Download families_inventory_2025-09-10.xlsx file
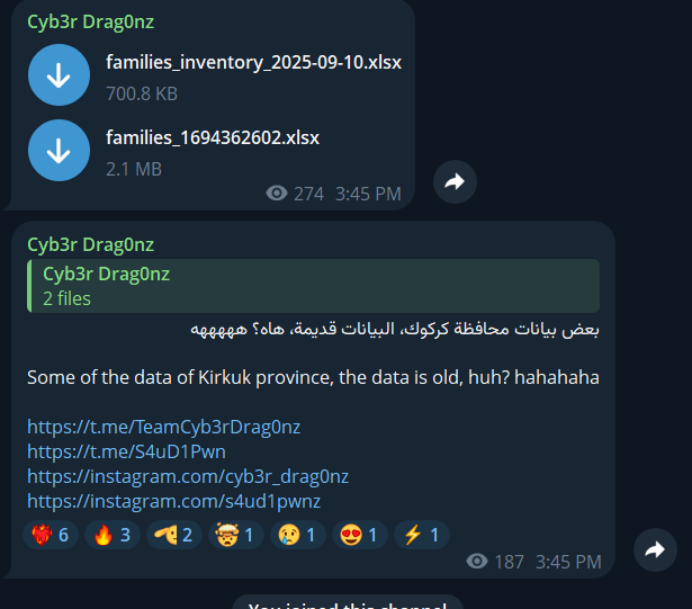 pos(59,75)
